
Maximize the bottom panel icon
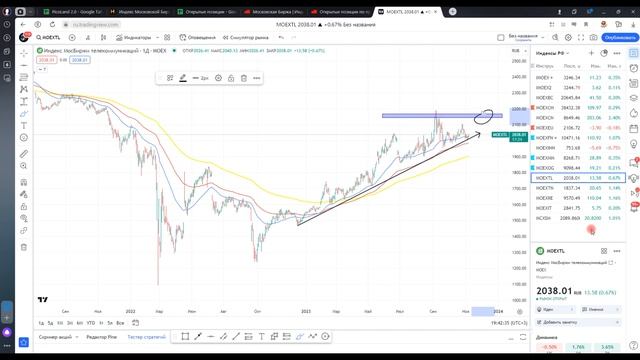pyautogui.click(x=523, y=337)
